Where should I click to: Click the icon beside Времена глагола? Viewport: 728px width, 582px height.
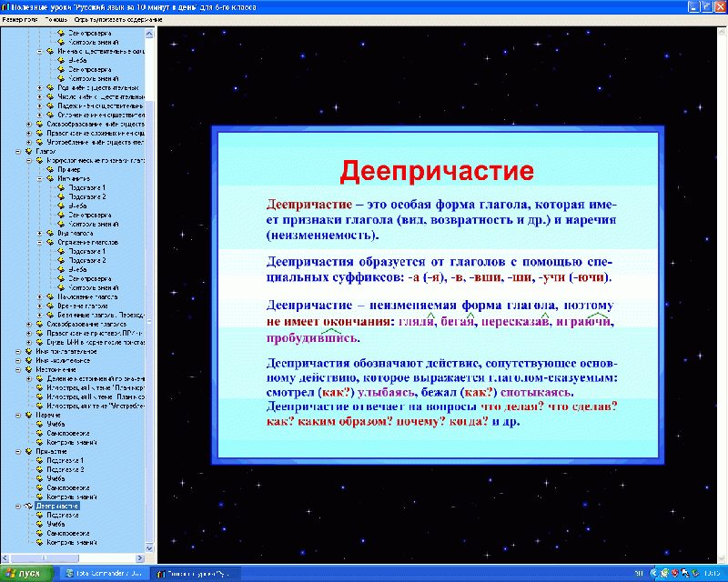point(50,306)
